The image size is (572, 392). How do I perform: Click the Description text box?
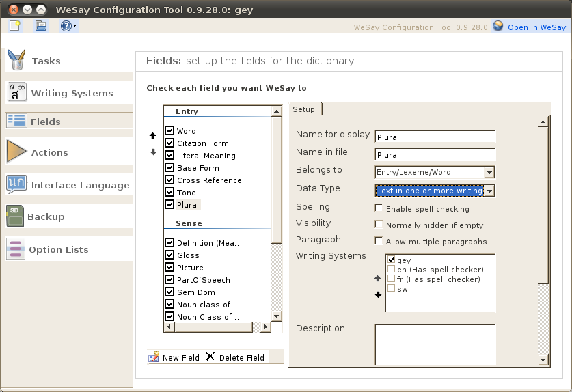pyautogui.click(x=435, y=344)
